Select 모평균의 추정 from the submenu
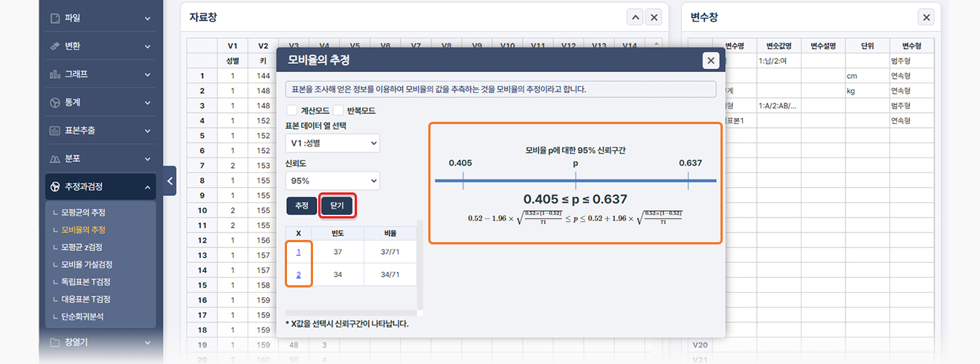 83,212
